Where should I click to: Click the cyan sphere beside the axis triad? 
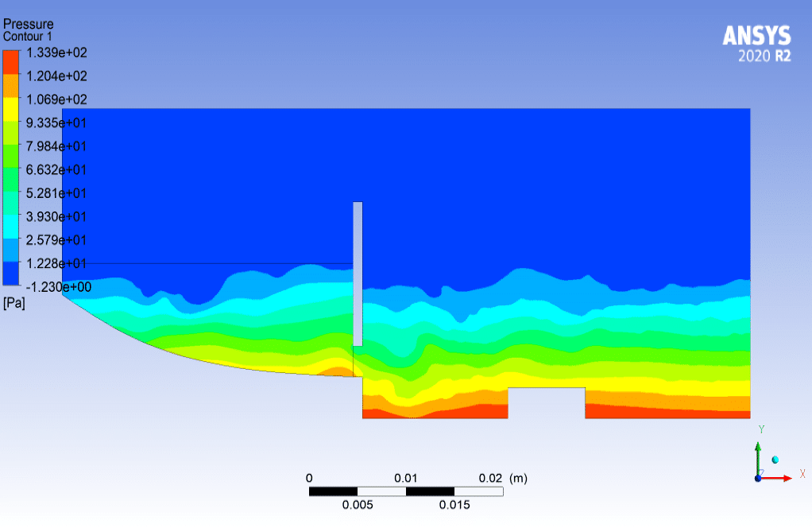775,460
